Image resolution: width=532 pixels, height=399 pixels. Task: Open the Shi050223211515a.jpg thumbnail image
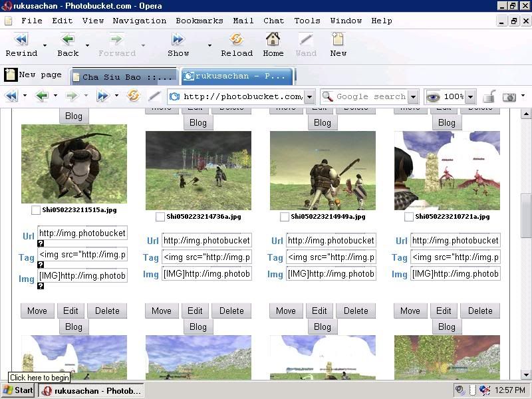pos(74,164)
